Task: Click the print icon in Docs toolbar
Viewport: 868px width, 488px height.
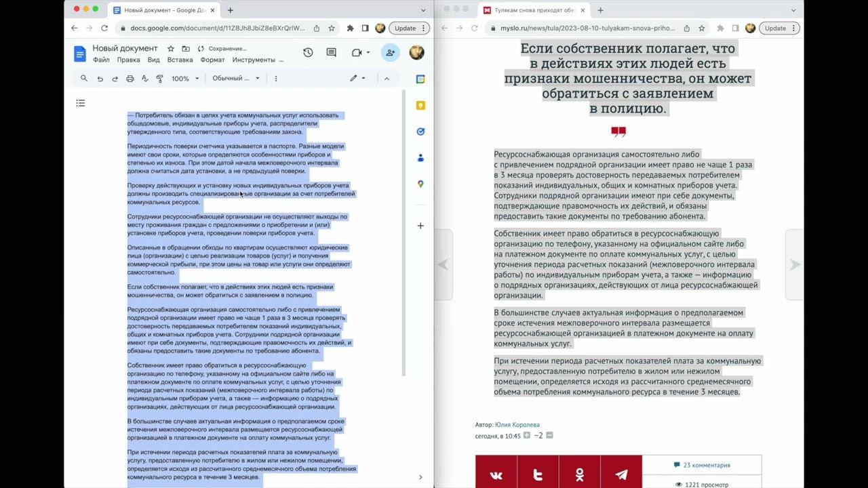Action: tap(130, 79)
